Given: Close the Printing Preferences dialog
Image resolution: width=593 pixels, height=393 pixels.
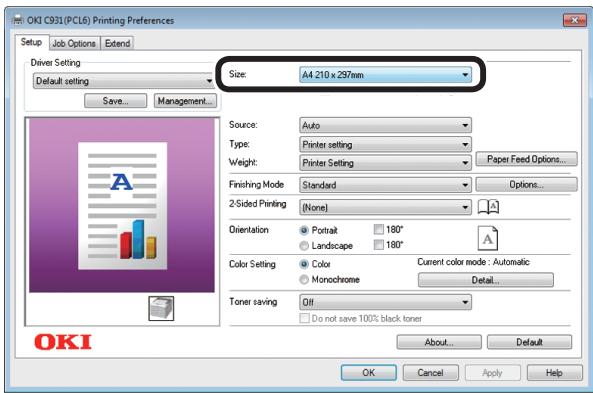Looking at the screenshot, I should pyautogui.click(x=574, y=20).
